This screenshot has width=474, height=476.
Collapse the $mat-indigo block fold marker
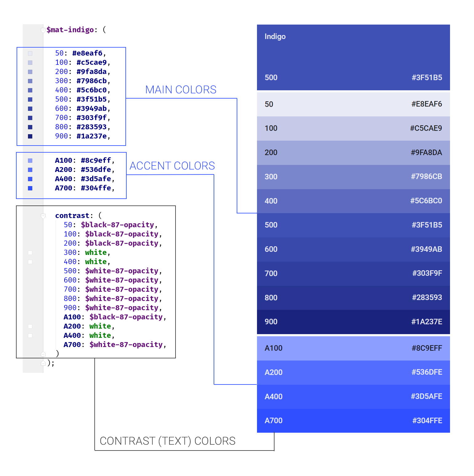tap(43, 30)
